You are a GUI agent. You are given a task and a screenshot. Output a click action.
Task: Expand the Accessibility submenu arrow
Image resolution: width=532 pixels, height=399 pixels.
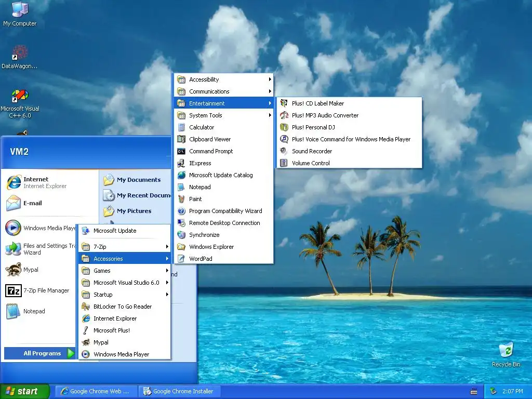click(270, 79)
